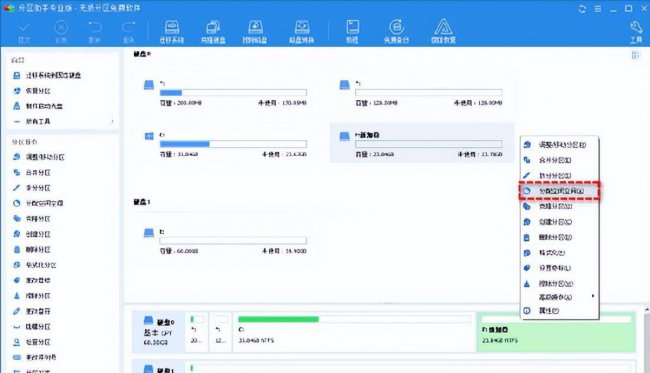Viewport: 650px width, 373px height.
Task: Choose sidebar 调整/移动分区 operation
Action: coord(38,157)
